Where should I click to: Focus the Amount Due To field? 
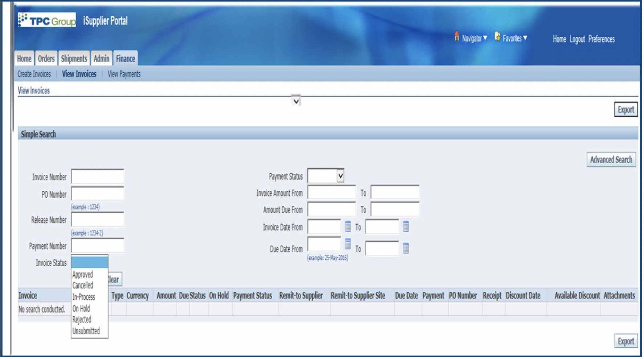395,209
